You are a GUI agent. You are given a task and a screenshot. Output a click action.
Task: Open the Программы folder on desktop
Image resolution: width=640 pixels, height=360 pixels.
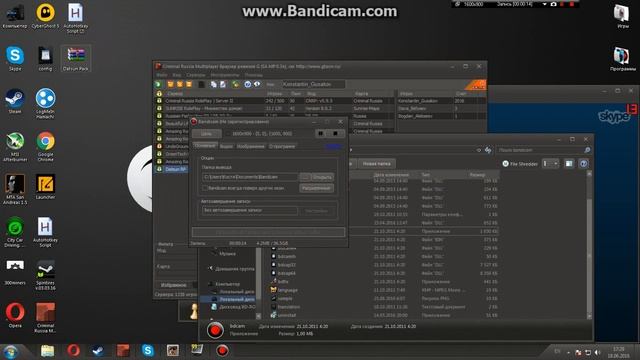[x=622, y=60]
